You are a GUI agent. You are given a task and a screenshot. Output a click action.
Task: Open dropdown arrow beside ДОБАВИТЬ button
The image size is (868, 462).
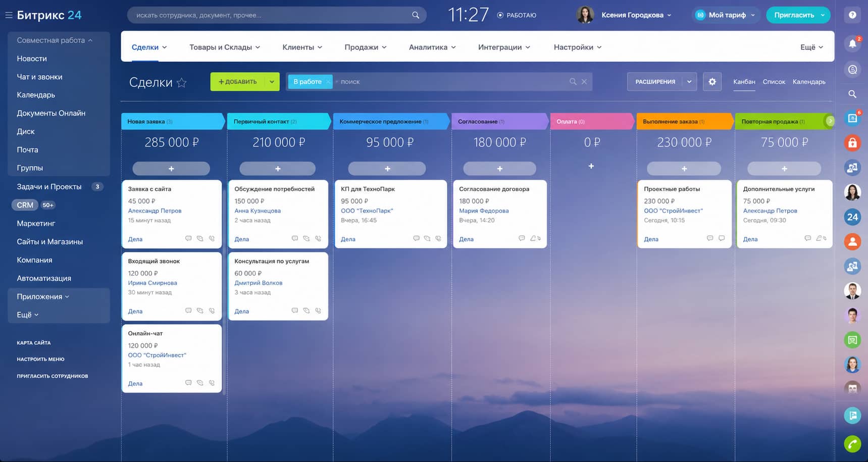click(272, 82)
